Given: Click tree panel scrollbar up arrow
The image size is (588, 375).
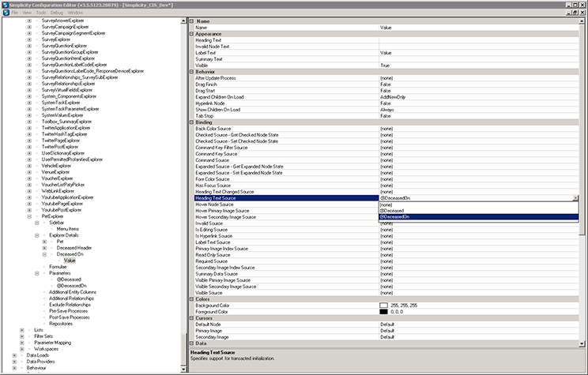Looking at the screenshot, I should coord(183,21).
